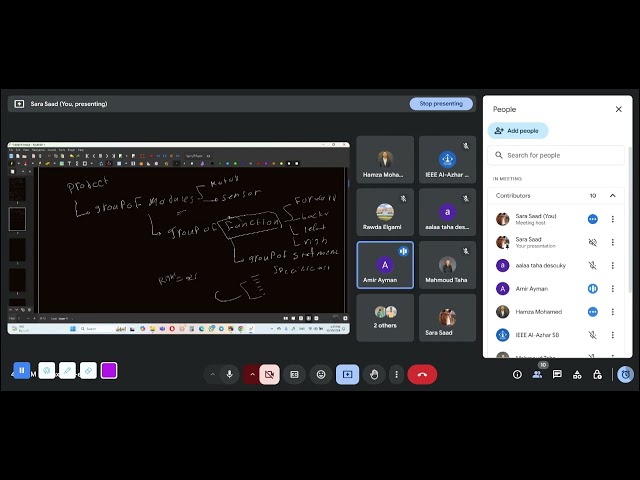The height and width of the screenshot is (480, 640).
Task: Mute toggle for aalaa taha desouky in list
Action: coord(593,266)
